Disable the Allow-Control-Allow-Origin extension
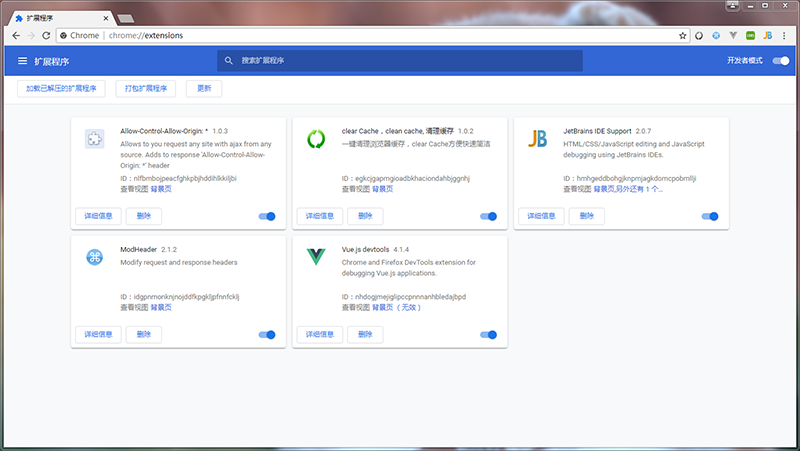 267,216
